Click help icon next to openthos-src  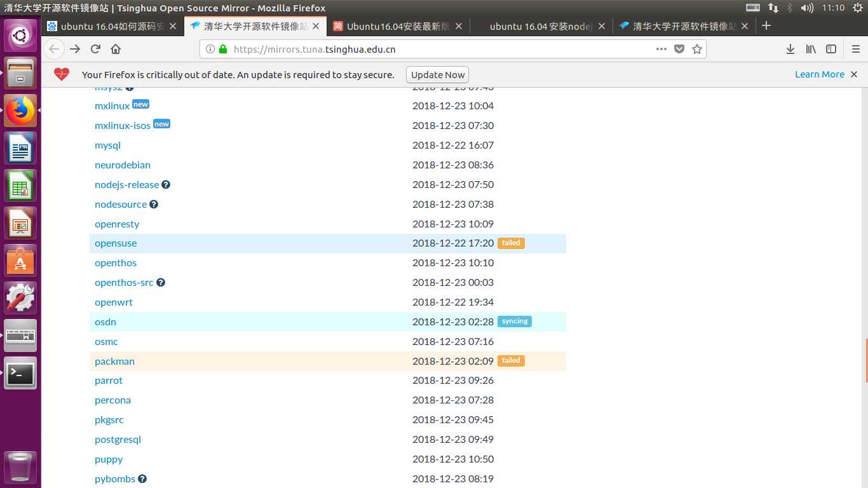[x=161, y=282]
